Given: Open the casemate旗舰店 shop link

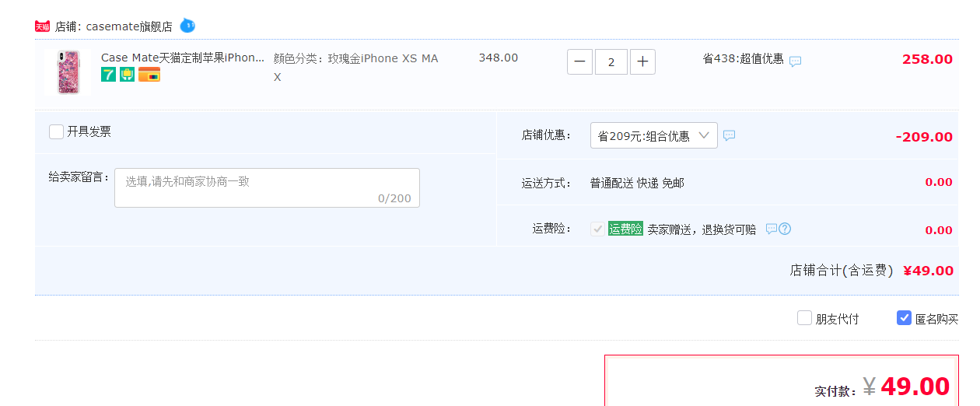Looking at the screenshot, I should pyautogui.click(x=129, y=26).
